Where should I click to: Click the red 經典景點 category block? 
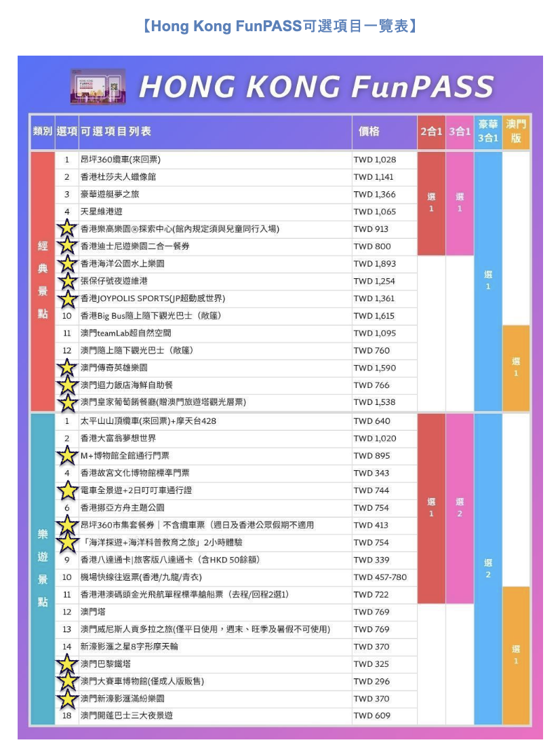click(x=43, y=281)
